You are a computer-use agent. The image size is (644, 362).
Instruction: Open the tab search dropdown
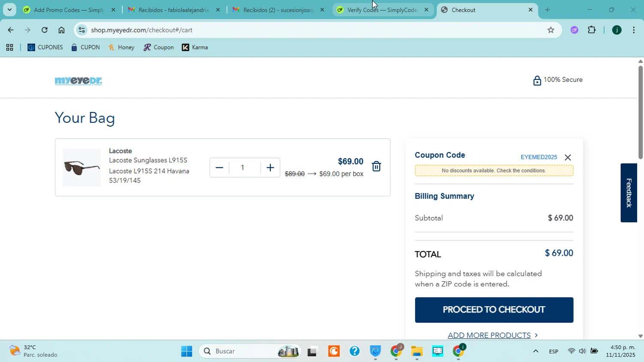point(9,10)
